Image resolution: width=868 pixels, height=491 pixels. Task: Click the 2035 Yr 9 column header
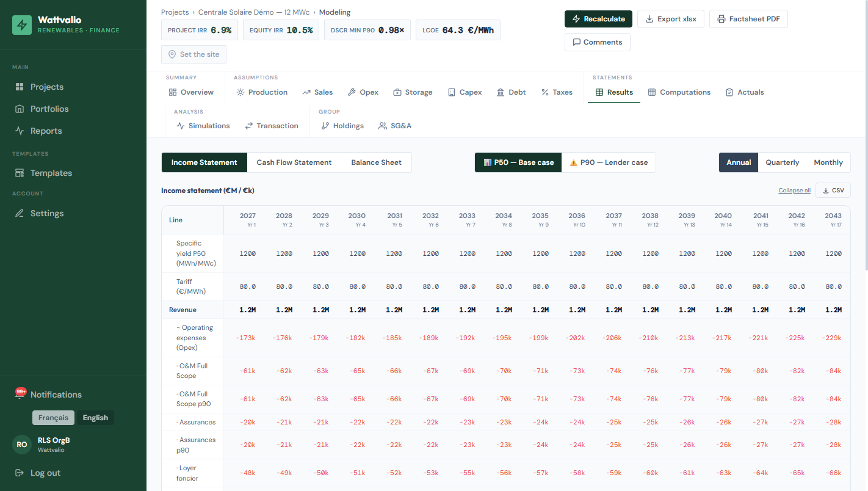[x=540, y=220]
